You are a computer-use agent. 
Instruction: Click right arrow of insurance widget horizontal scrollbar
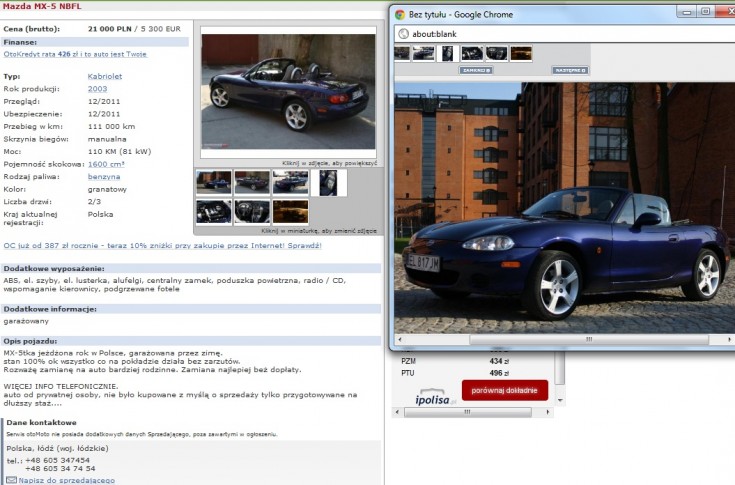[548, 412]
